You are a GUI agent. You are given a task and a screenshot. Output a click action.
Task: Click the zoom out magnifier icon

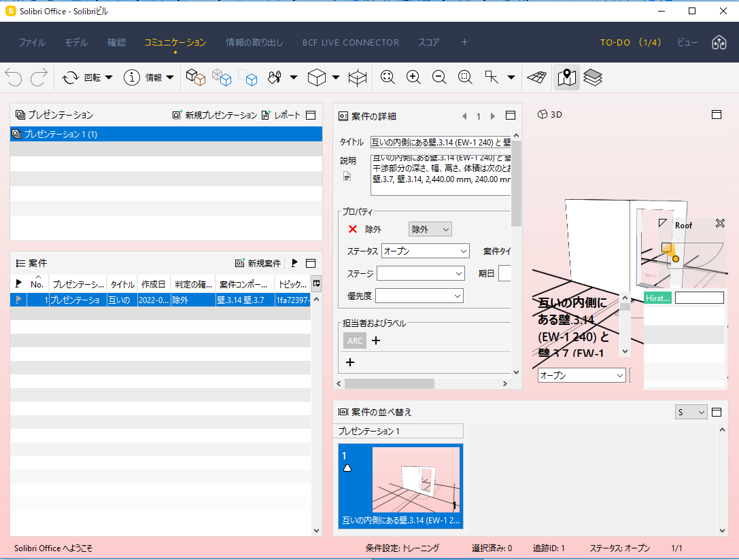(439, 77)
